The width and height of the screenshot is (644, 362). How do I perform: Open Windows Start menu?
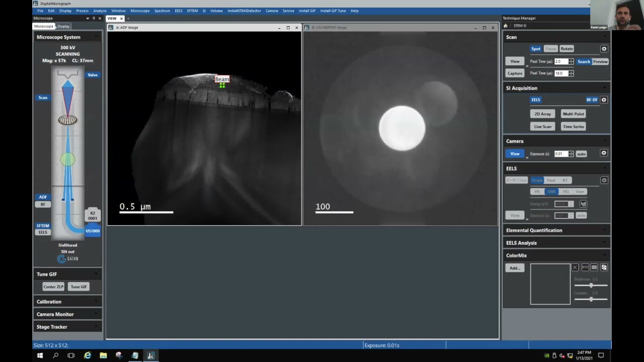tap(40, 355)
